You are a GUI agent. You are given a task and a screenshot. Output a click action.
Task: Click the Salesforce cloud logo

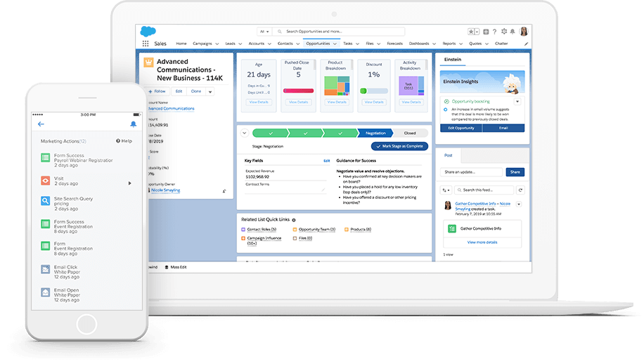point(148,31)
